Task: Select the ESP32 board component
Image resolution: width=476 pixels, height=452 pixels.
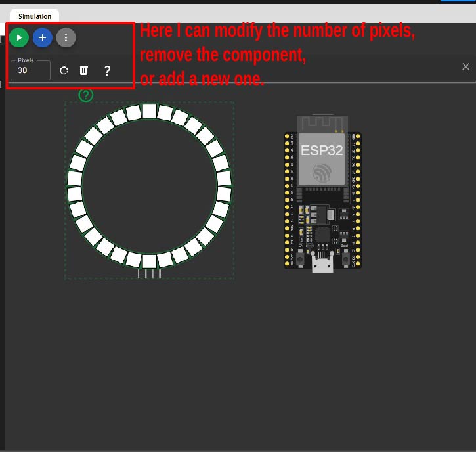Action: click(x=323, y=194)
